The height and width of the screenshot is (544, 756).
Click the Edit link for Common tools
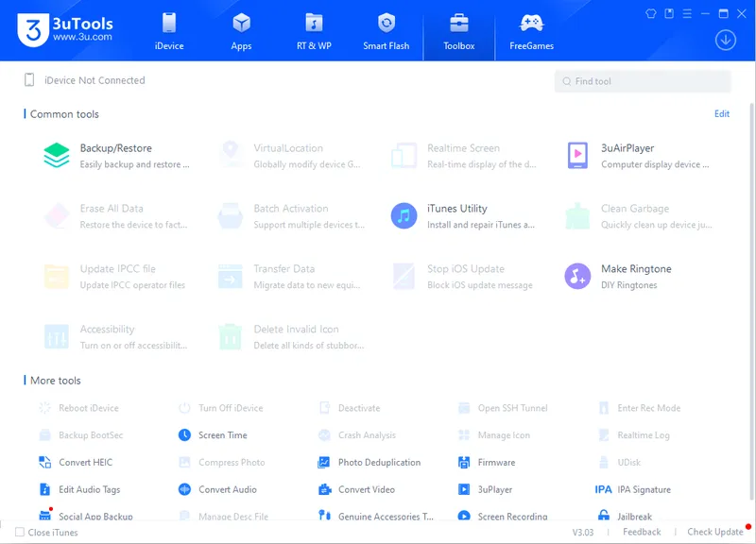click(x=722, y=113)
